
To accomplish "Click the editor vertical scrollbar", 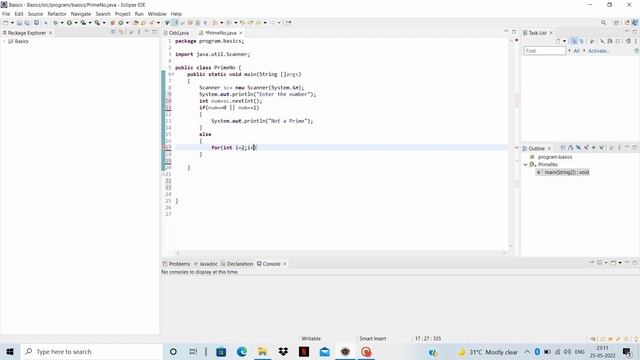I will tap(511, 143).
